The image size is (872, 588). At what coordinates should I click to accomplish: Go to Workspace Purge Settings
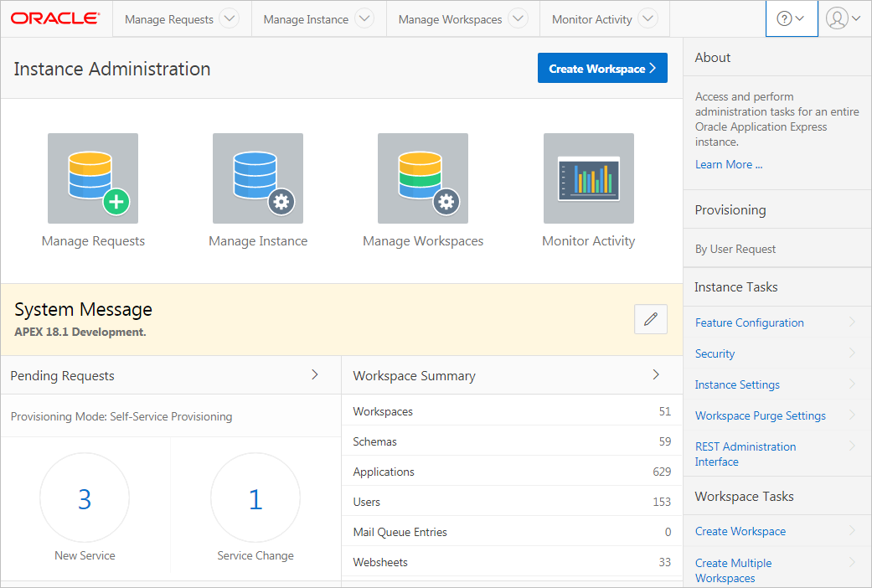click(x=760, y=415)
